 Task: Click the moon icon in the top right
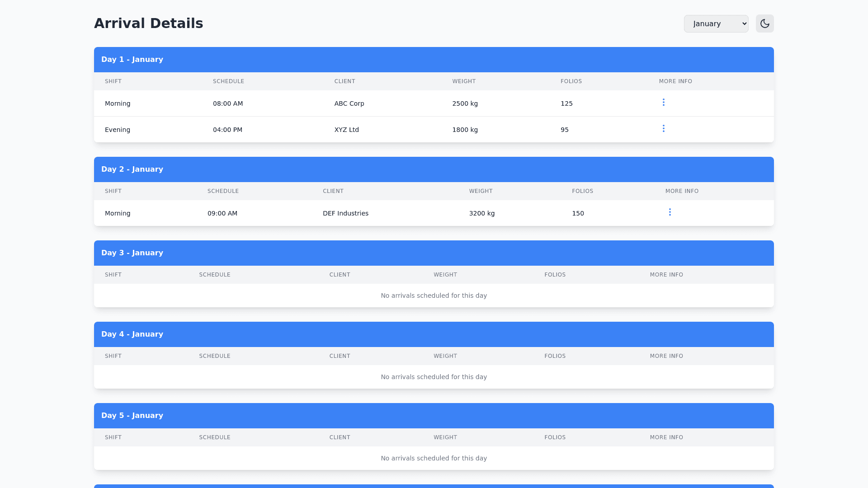tap(764, 23)
